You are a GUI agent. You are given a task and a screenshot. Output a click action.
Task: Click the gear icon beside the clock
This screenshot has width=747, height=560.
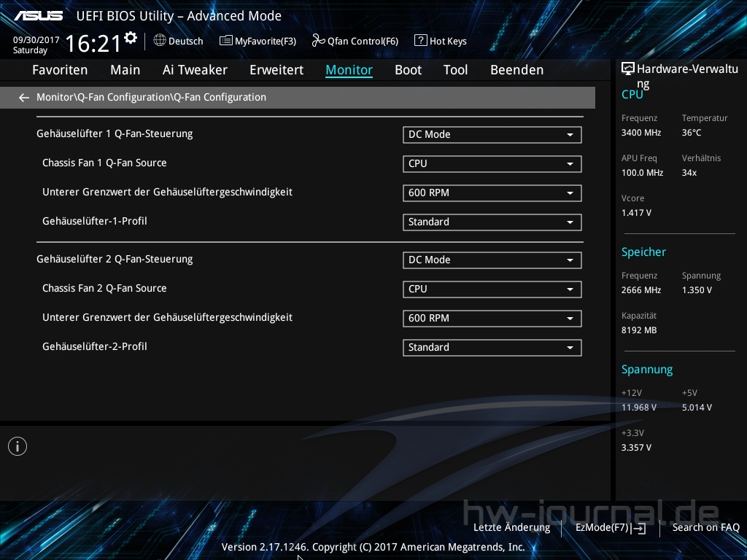click(131, 38)
